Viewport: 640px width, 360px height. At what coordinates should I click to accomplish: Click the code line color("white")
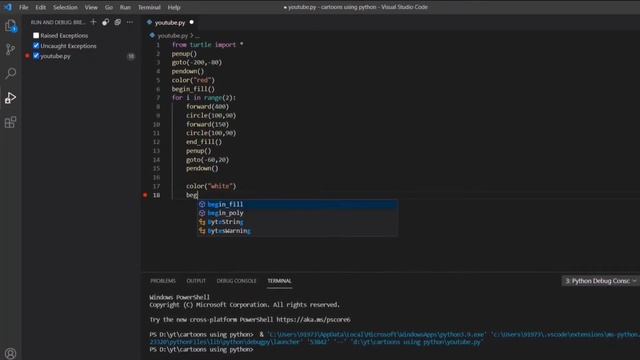click(x=211, y=186)
